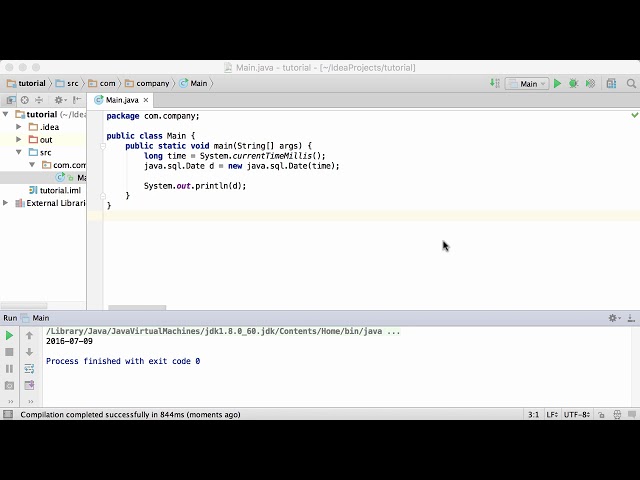The height and width of the screenshot is (480, 640).
Task: Change UTF-8 file encoding
Action: [577, 414]
